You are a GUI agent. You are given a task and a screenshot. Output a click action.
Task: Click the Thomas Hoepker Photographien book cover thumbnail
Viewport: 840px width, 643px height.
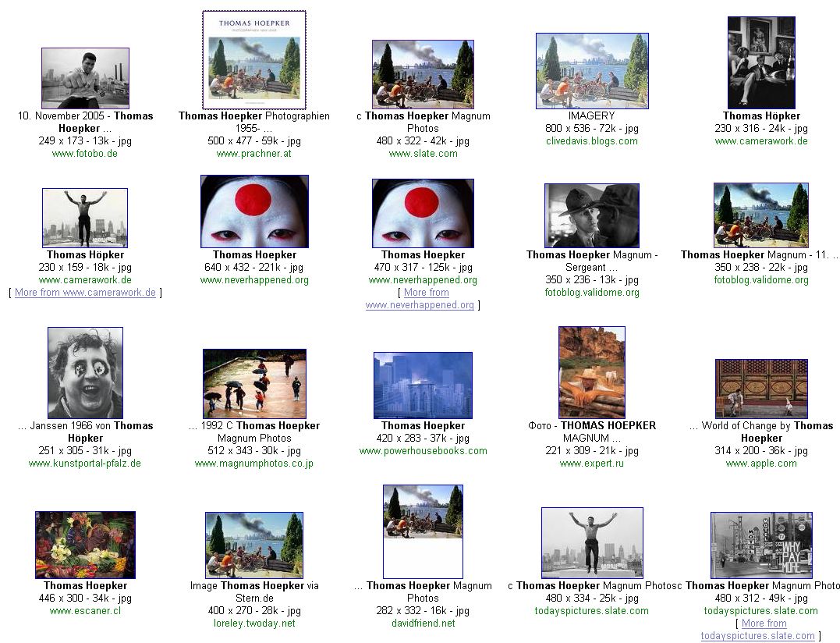[254, 60]
